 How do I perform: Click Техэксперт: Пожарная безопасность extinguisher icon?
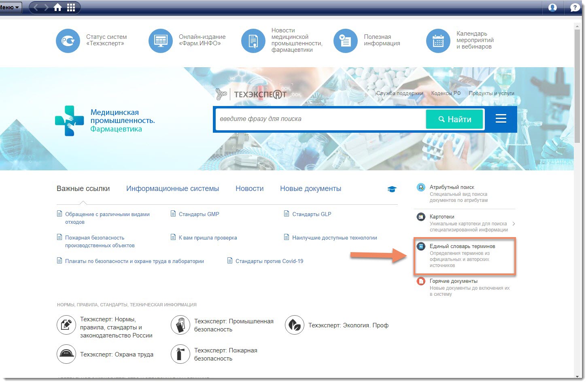(180, 354)
